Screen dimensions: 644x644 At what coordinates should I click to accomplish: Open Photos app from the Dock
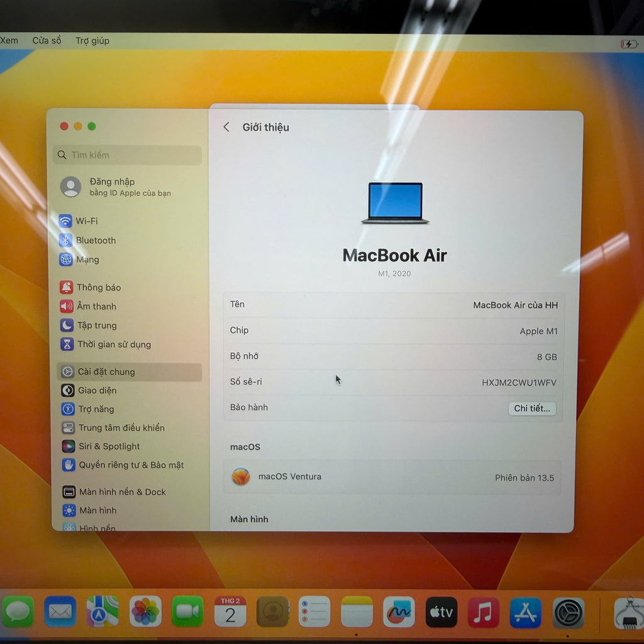click(x=145, y=612)
